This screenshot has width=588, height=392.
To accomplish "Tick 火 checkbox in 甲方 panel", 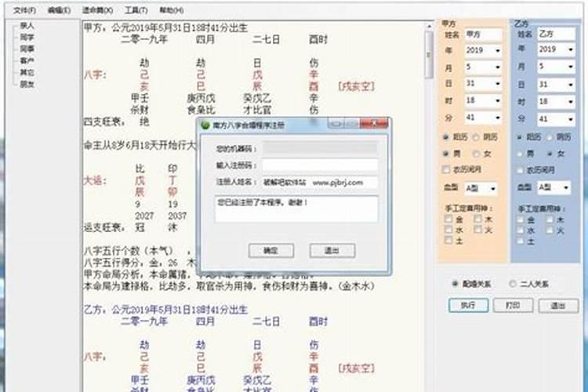I will (x=477, y=229).
